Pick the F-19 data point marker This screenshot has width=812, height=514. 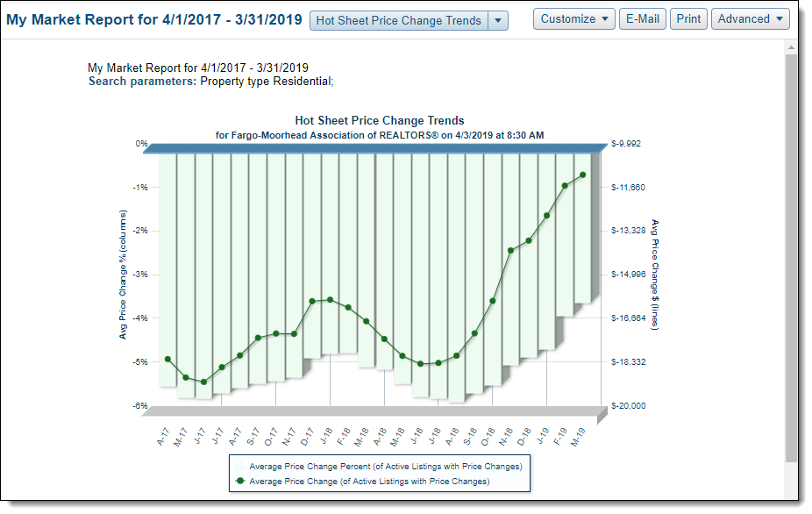(565, 185)
